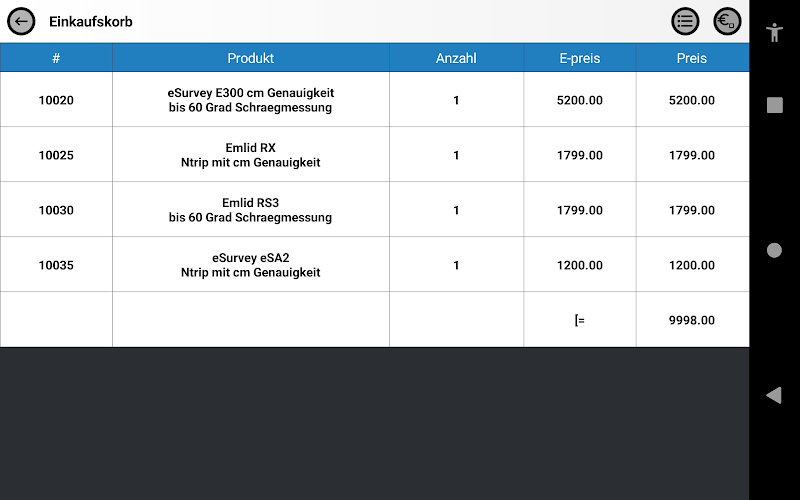
Task: Tap the square recent apps button
Action: pos(774,105)
